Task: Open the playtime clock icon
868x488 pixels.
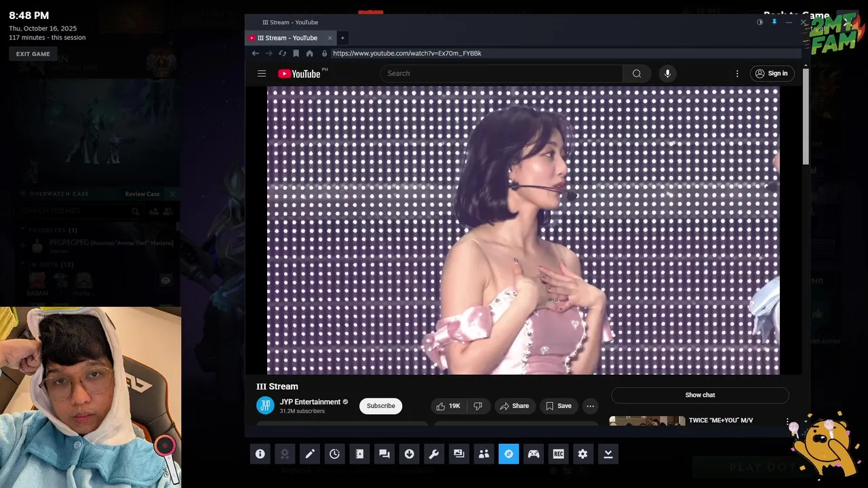Action: tap(334, 454)
